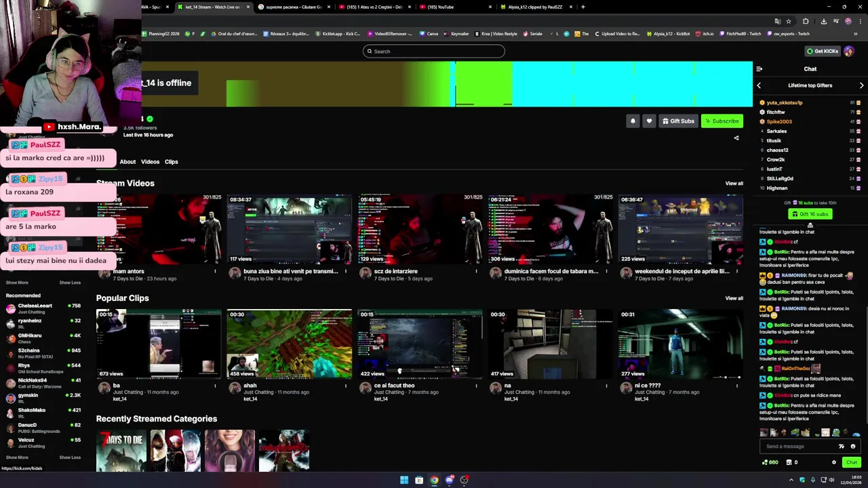Click Show Less under Recommended list
868x488 pixels.
70,457
